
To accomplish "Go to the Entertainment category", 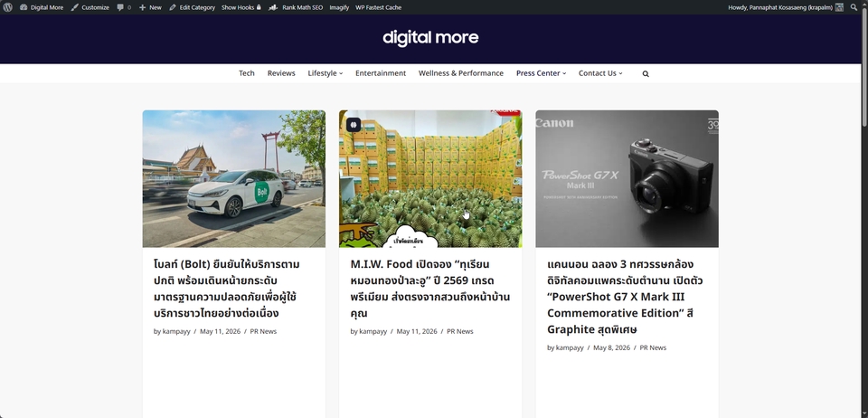I will point(381,73).
